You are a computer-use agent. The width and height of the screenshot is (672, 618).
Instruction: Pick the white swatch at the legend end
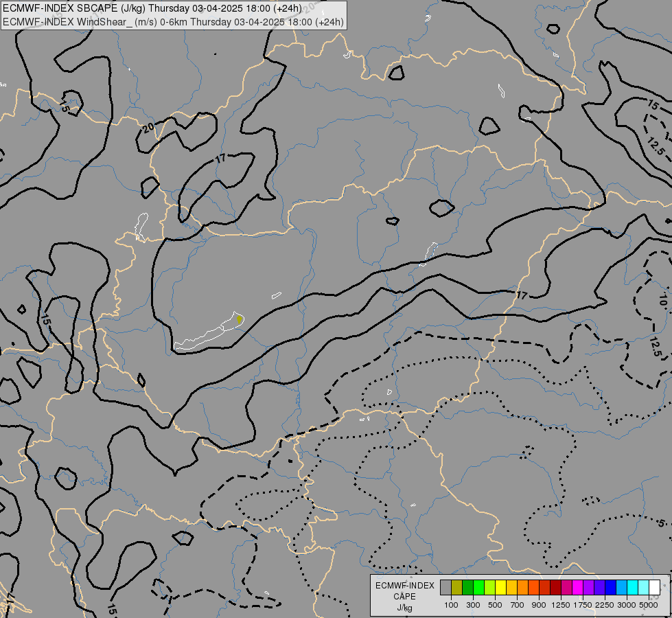point(654,588)
